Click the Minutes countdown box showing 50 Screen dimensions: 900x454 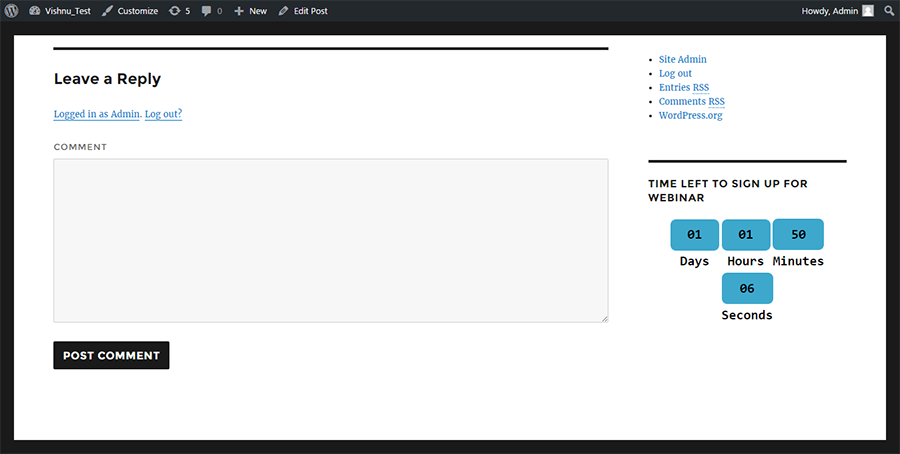[798, 234]
